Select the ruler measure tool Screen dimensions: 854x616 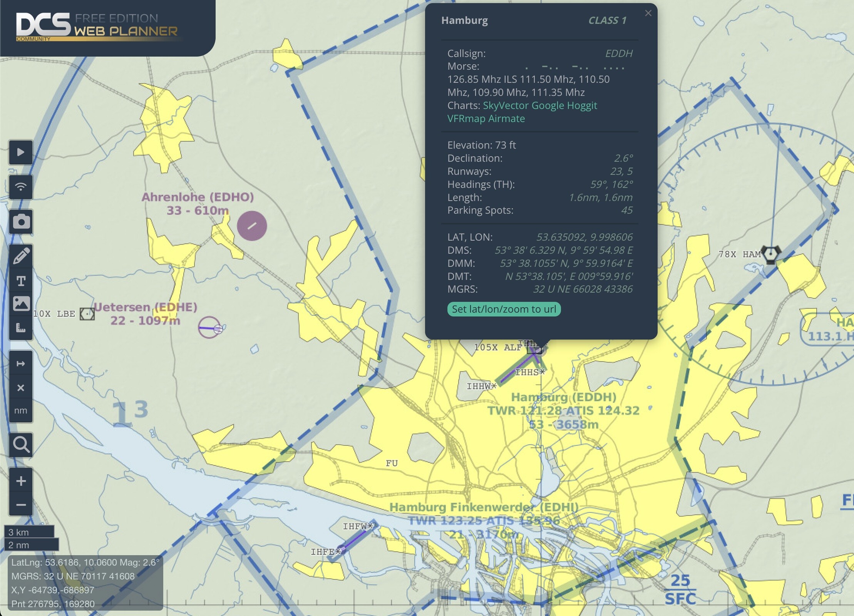point(21,328)
